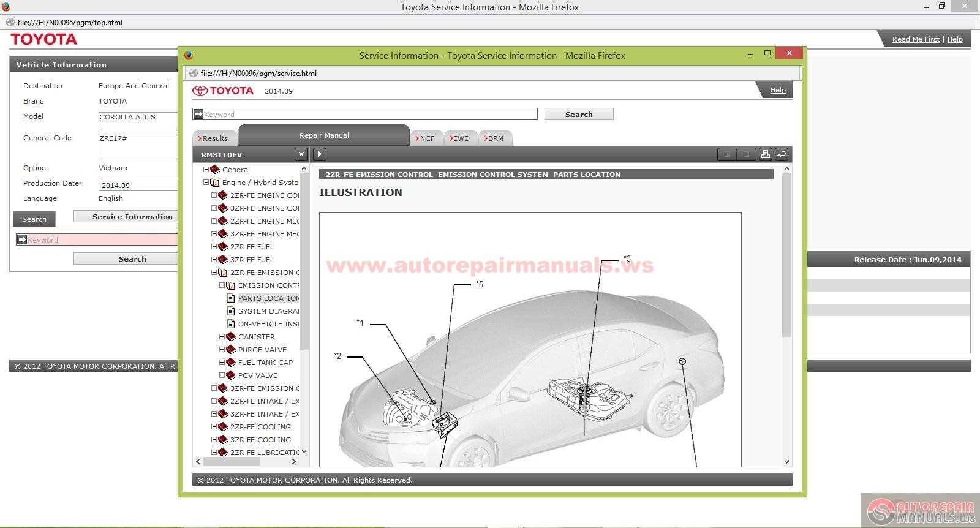Click the play arrow toolbar button
Screen dimensions: 980x528
(x=320, y=154)
